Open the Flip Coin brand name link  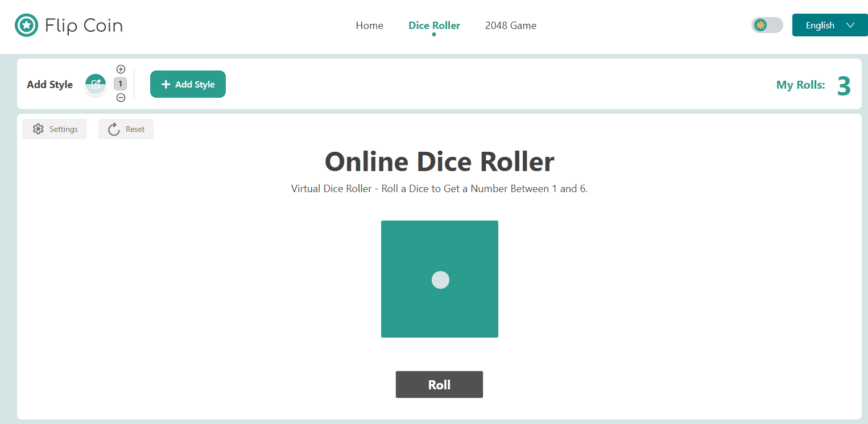click(x=84, y=26)
